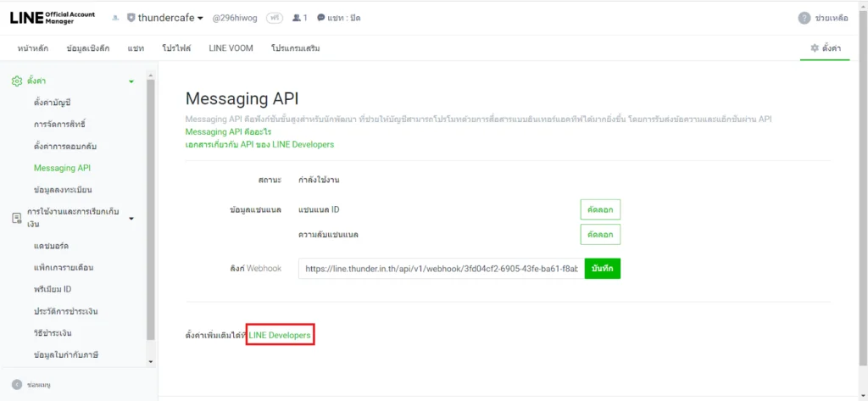Select ตั้งค่าการตอบกลับ in sidebar
Viewport: 868px width, 401px height.
[66, 146]
